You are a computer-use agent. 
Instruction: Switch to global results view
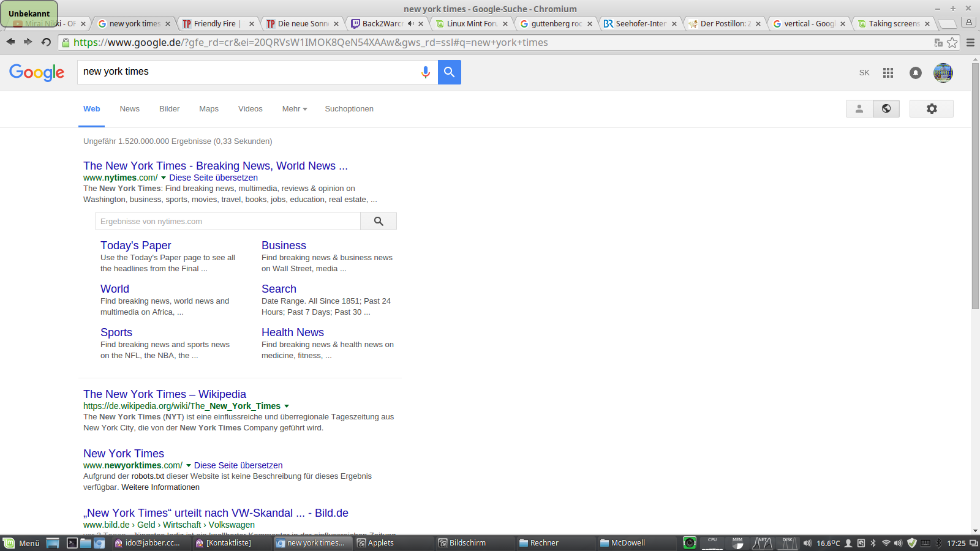pyautogui.click(x=886, y=108)
